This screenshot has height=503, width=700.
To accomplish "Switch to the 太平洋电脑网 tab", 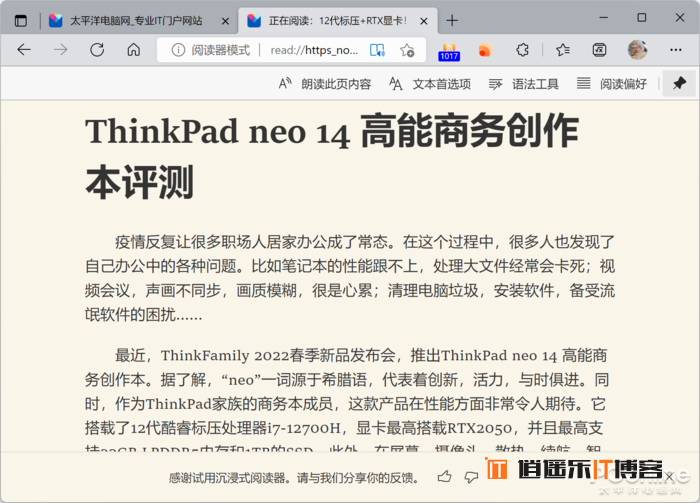I will pos(136,21).
